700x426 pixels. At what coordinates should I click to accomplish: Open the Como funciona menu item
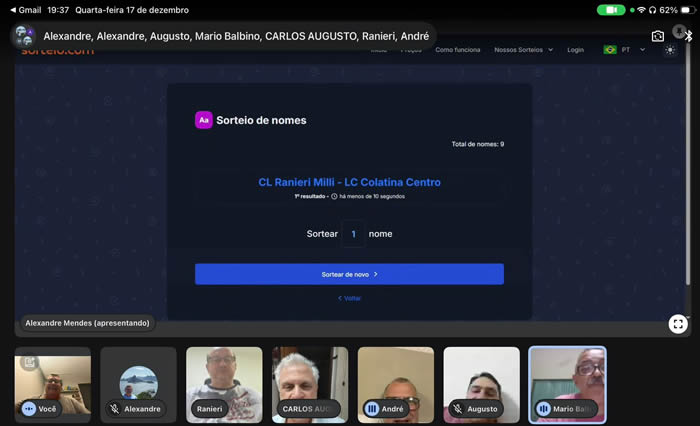click(x=457, y=49)
